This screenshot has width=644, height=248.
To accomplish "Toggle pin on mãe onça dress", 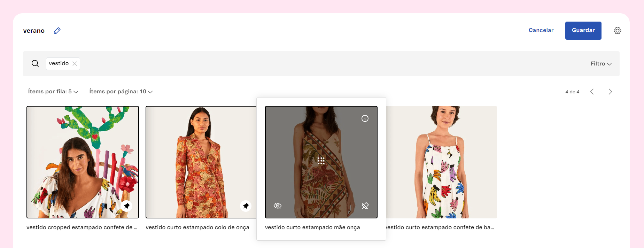I will [x=365, y=206].
